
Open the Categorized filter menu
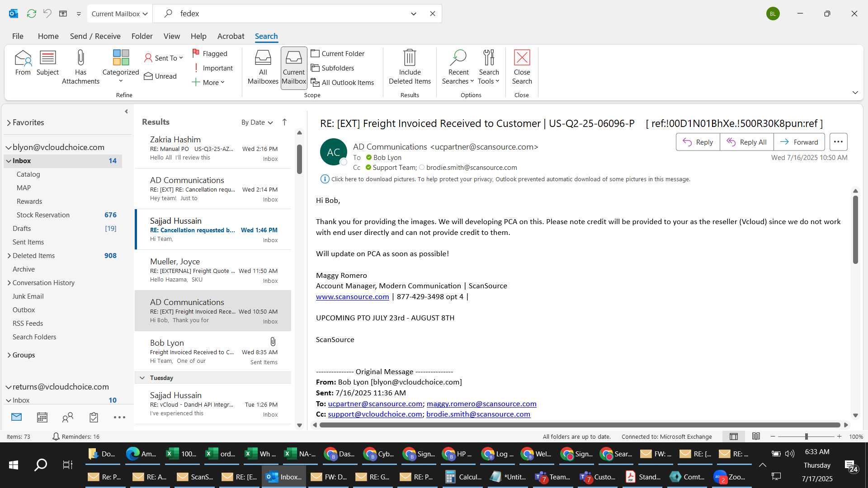click(x=121, y=67)
